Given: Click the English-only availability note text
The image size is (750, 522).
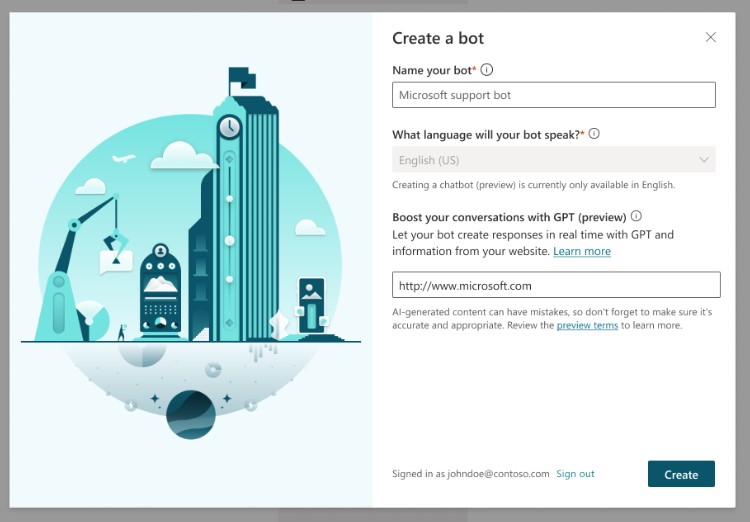Looking at the screenshot, I should tap(533, 185).
